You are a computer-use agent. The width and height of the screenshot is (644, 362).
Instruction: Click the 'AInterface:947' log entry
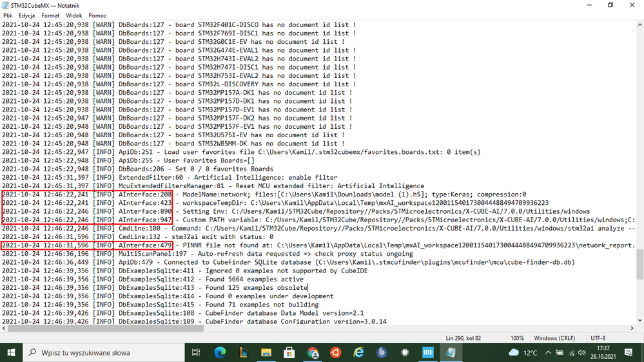click(318, 220)
